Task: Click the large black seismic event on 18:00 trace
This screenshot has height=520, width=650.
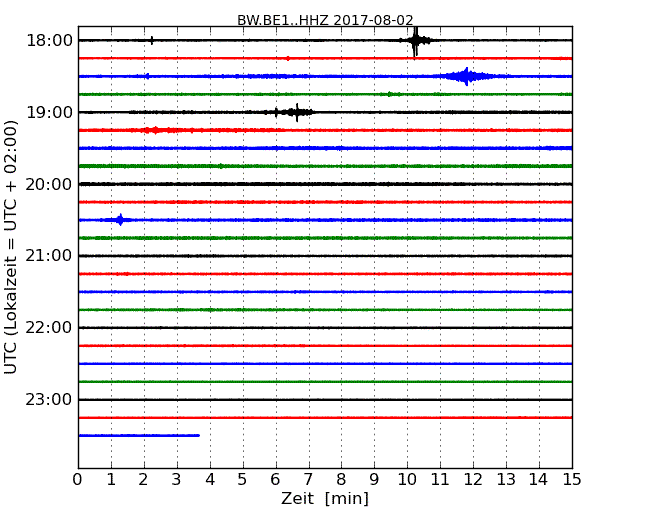Action: 415,41
